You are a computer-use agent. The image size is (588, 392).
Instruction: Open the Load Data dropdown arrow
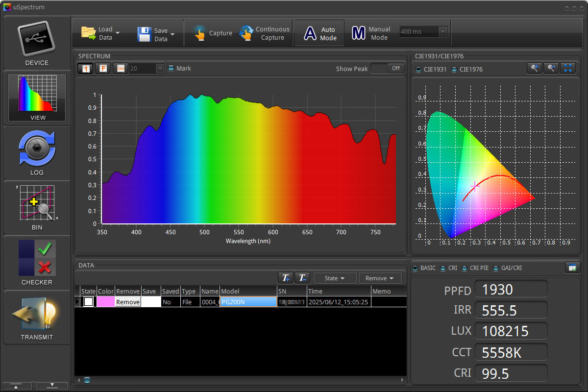tap(118, 33)
